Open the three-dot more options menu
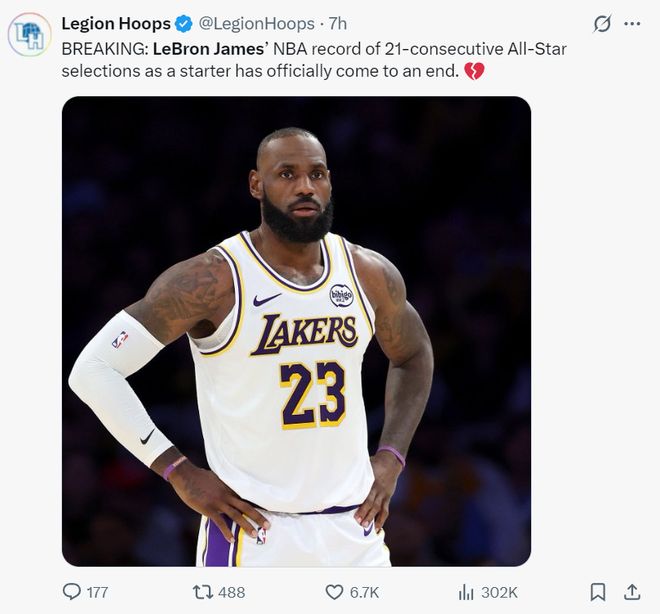The width and height of the screenshot is (660, 614). tap(631, 24)
